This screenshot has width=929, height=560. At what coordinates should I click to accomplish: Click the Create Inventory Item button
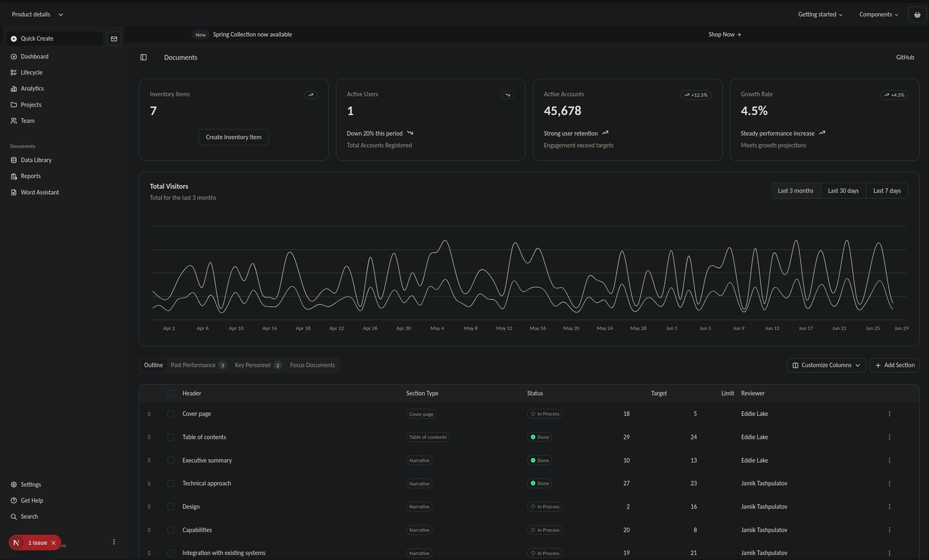tap(233, 137)
